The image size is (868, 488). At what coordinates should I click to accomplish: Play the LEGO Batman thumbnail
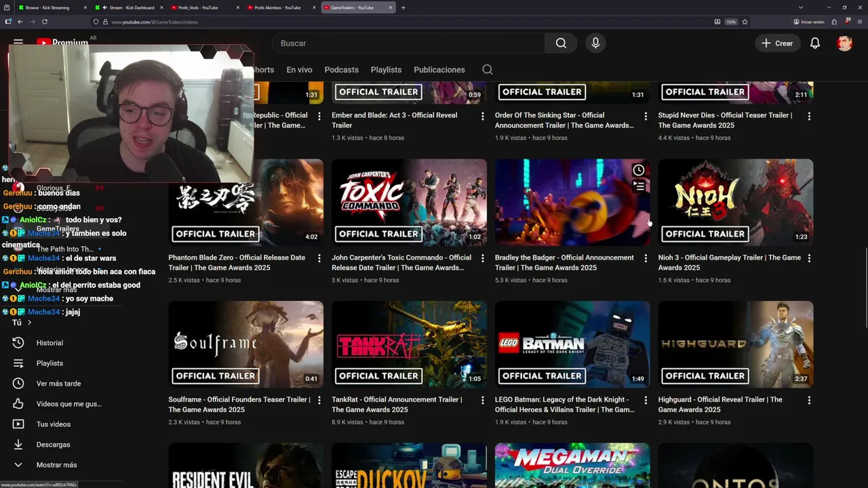[x=572, y=344]
